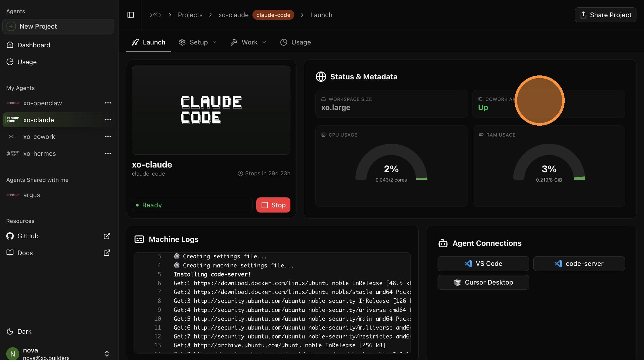
Task: Switch to the Launch tab
Action: pyautogui.click(x=148, y=42)
